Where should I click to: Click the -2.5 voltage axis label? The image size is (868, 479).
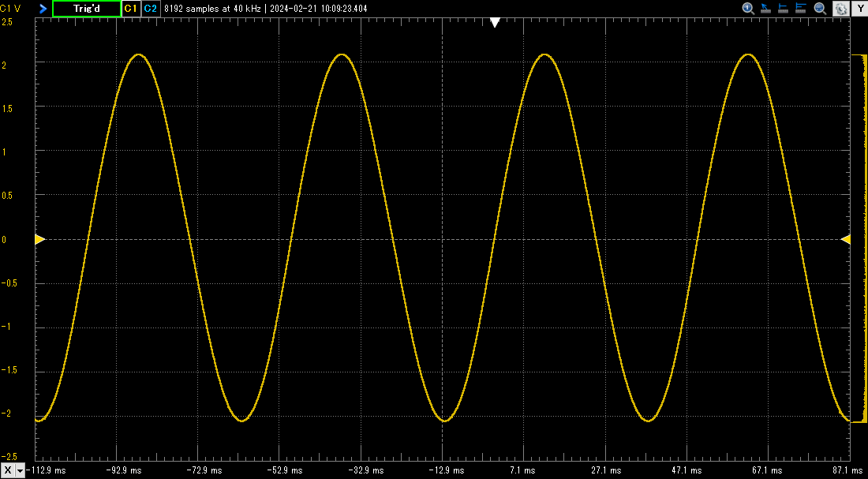pyautogui.click(x=9, y=456)
